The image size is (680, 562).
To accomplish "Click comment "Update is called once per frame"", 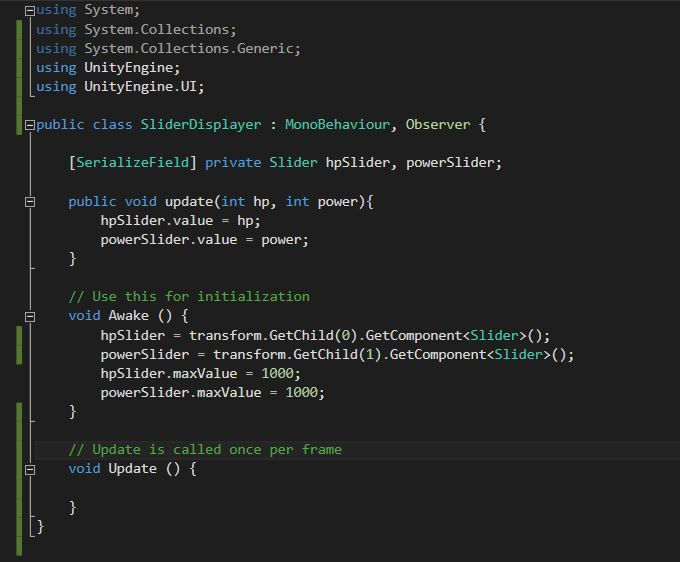I will click(x=217, y=450).
